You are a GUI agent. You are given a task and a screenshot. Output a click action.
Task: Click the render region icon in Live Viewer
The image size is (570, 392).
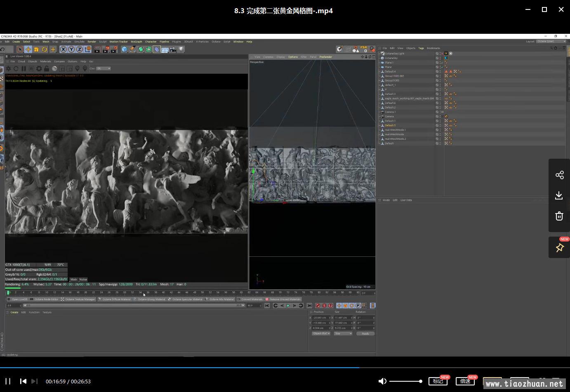coord(62,68)
